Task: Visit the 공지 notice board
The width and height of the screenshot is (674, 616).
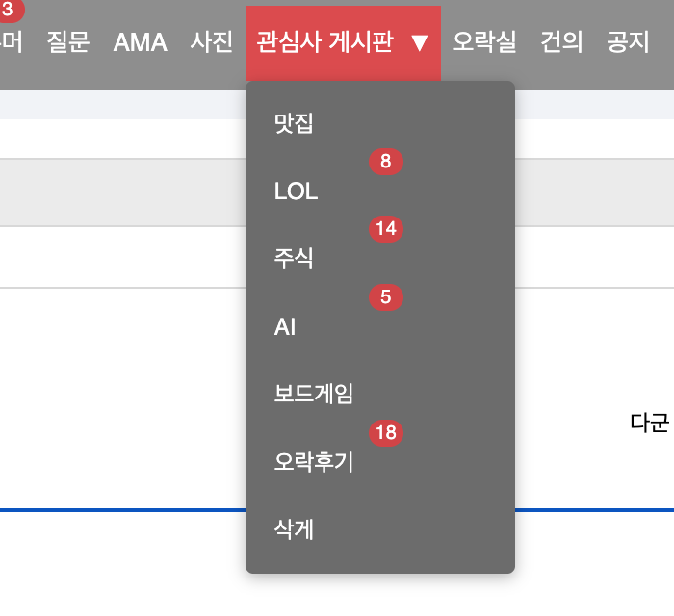Action: pyautogui.click(x=628, y=43)
